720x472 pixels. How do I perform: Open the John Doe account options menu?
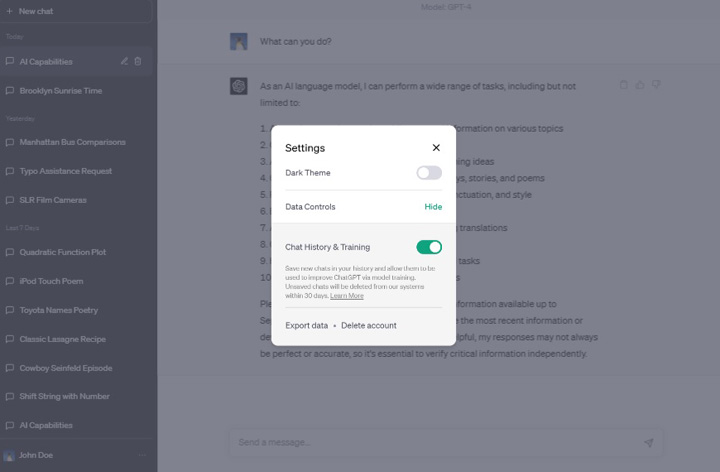[142, 455]
